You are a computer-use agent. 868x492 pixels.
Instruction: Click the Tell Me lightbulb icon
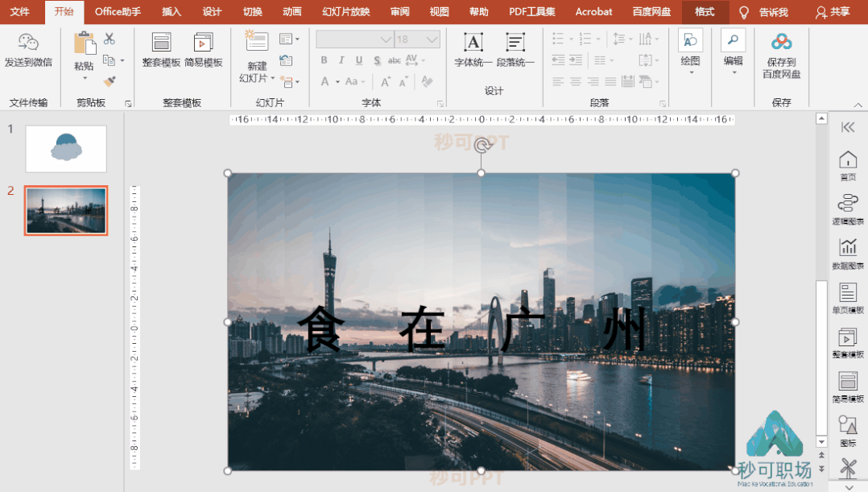coord(744,12)
